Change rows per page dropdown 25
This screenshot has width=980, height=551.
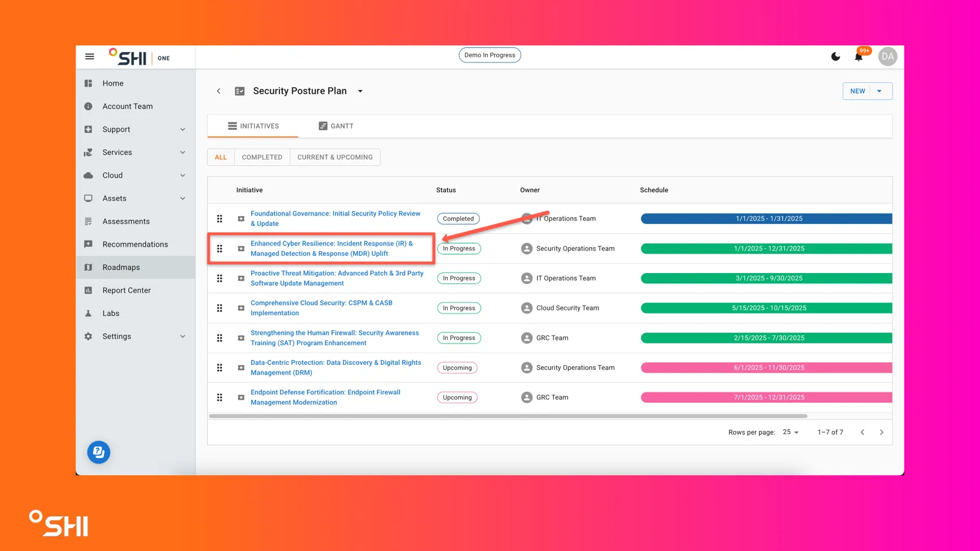coord(791,432)
